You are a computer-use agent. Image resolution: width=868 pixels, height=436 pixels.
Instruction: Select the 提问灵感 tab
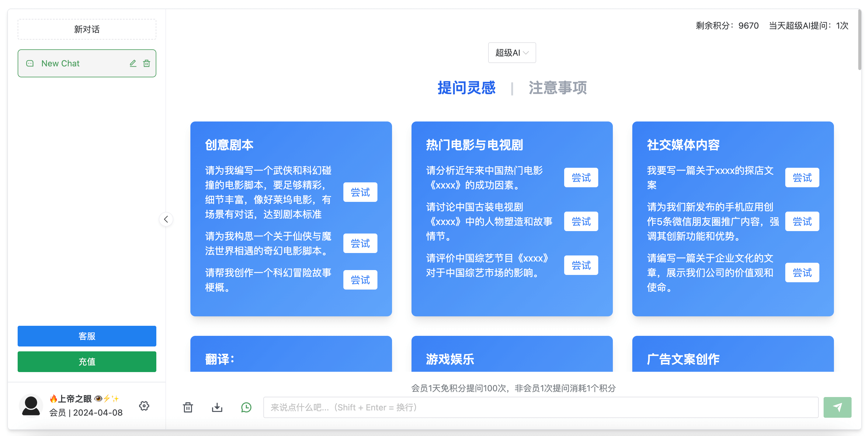click(x=466, y=88)
